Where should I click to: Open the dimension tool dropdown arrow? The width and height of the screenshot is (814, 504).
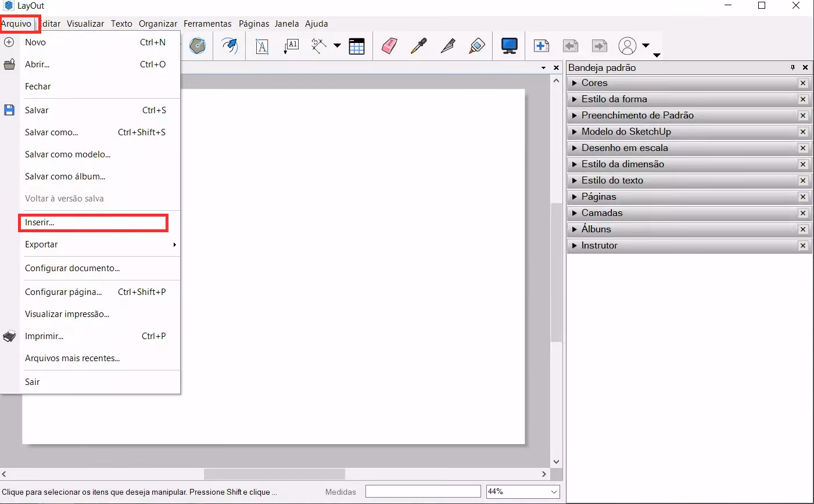pos(337,46)
